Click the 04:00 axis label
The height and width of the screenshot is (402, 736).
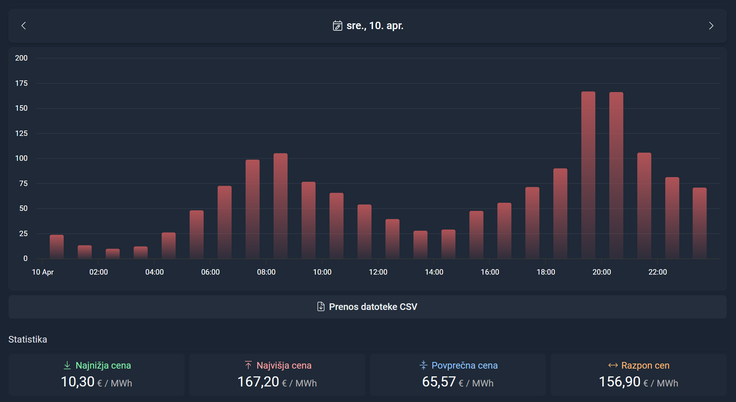pos(154,272)
